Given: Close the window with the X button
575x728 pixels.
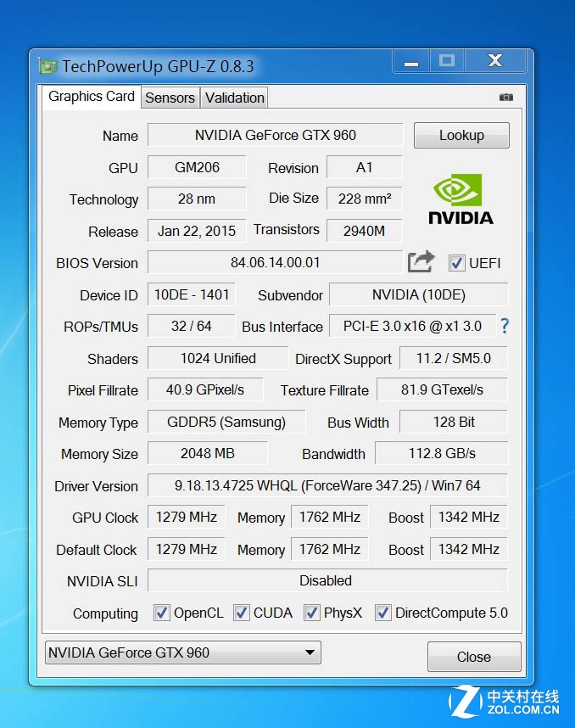Looking at the screenshot, I should (x=495, y=61).
